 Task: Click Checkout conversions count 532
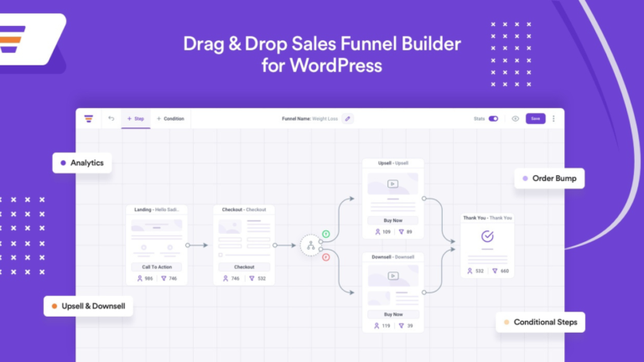(x=262, y=278)
